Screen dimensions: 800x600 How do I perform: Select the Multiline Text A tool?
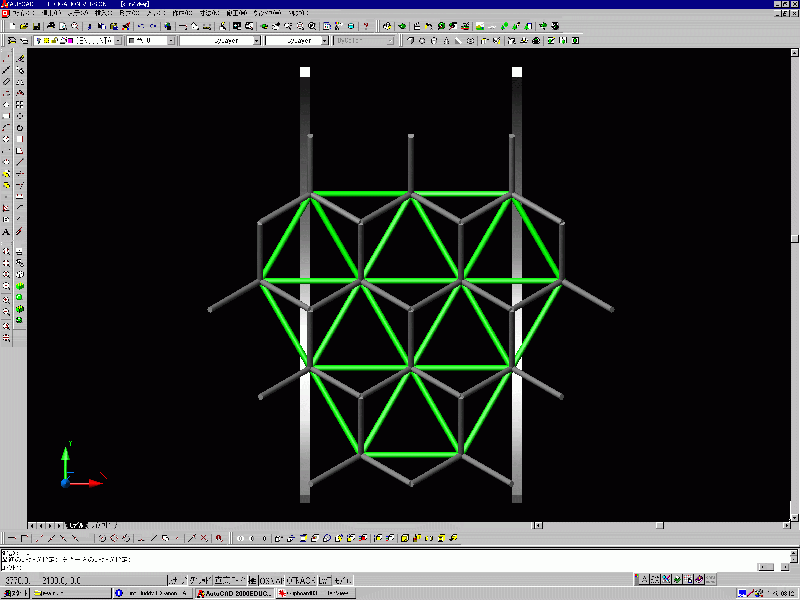coord(6,232)
